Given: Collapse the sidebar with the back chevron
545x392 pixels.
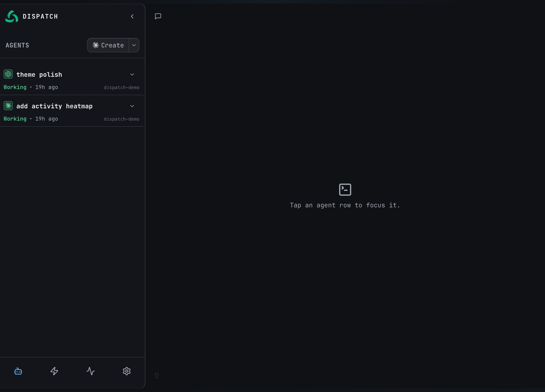Looking at the screenshot, I should 132,16.
